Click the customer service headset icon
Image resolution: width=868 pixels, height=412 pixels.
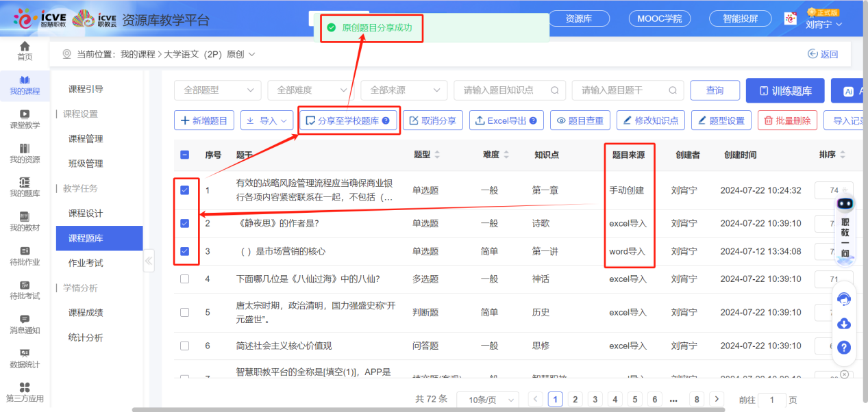click(844, 297)
